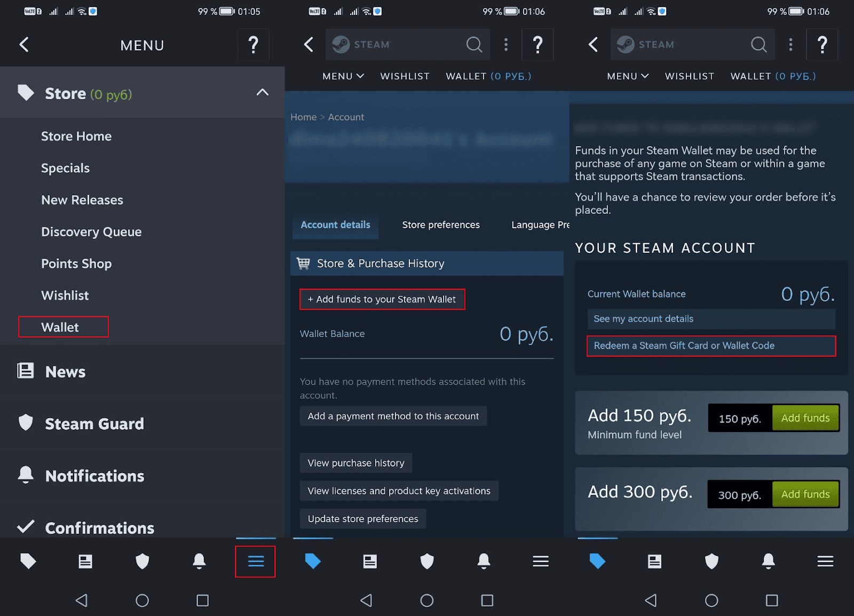The width and height of the screenshot is (854, 616).
Task: Tap store tag icon in middle screen bottom bar
Action: (x=313, y=561)
